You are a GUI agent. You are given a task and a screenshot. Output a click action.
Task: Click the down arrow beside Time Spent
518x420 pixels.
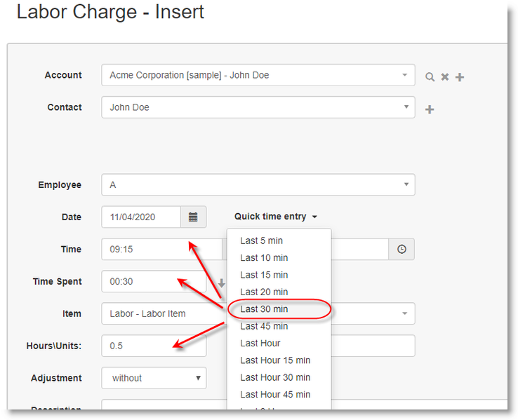click(x=221, y=283)
